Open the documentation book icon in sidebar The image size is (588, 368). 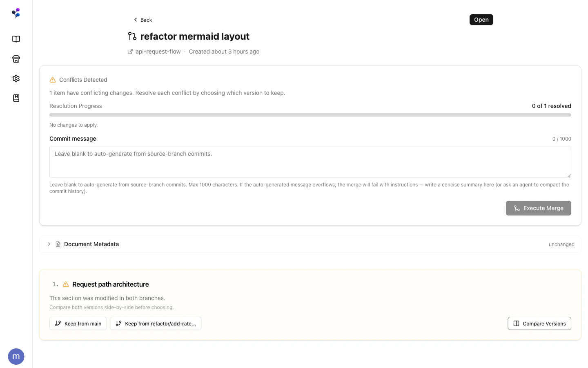(x=16, y=39)
